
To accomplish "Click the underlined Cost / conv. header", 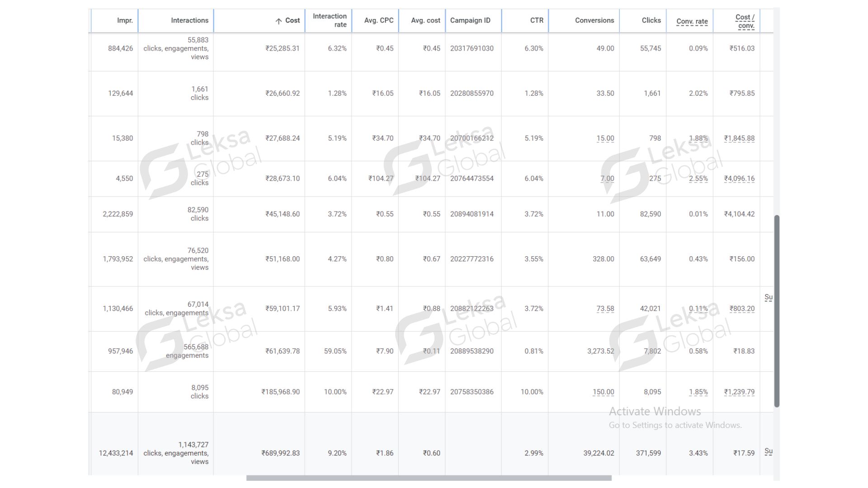I will (745, 21).
